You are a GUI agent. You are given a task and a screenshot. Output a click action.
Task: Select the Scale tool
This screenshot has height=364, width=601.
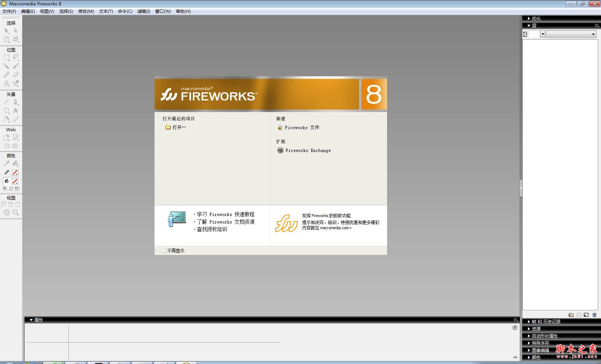(6, 39)
